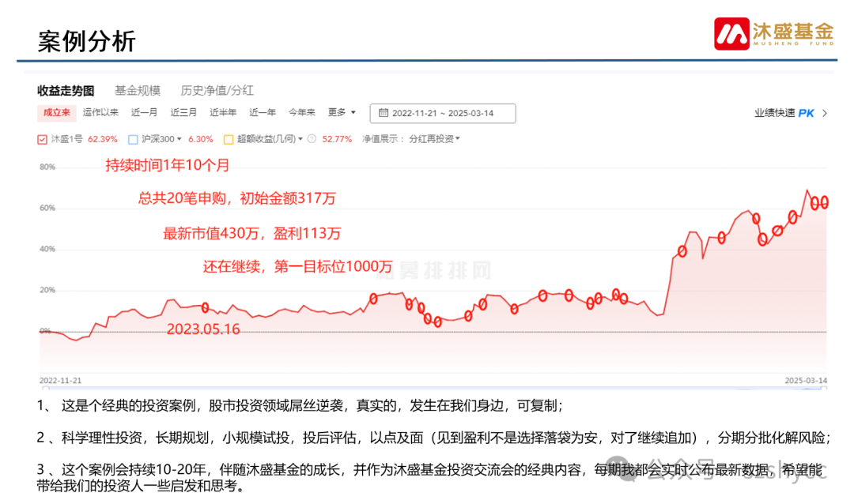Click the blue PK icon after 业绩快速
The image size is (854, 504).
pos(805,113)
